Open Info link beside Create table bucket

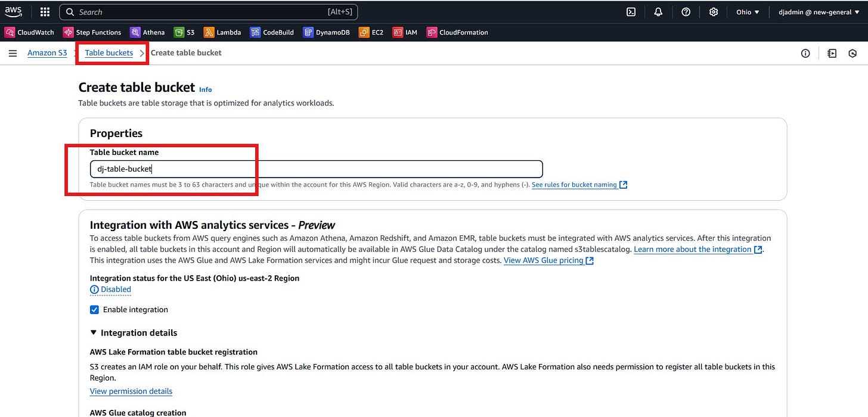206,89
